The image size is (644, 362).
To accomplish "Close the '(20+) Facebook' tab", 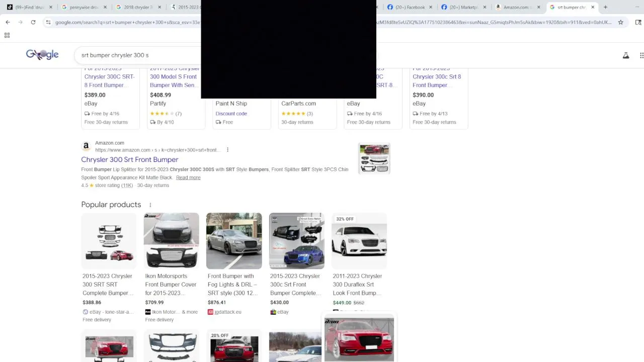I will click(x=431, y=7).
